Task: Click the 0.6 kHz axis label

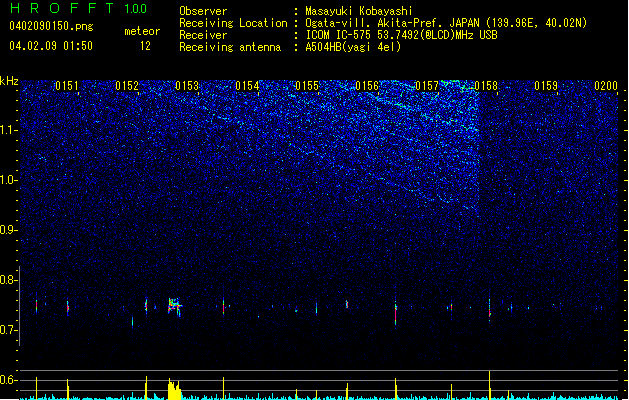Action: [8, 380]
